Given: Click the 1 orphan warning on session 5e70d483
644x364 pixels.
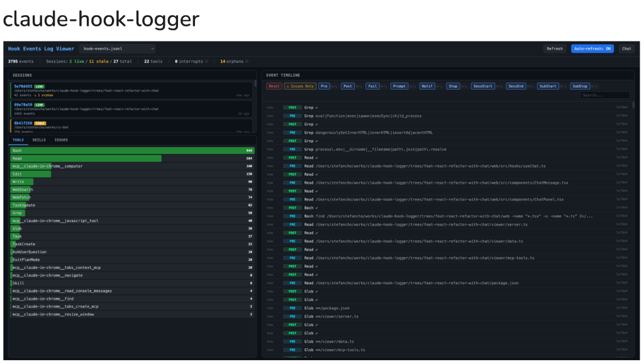Looking at the screenshot, I should point(43,95).
